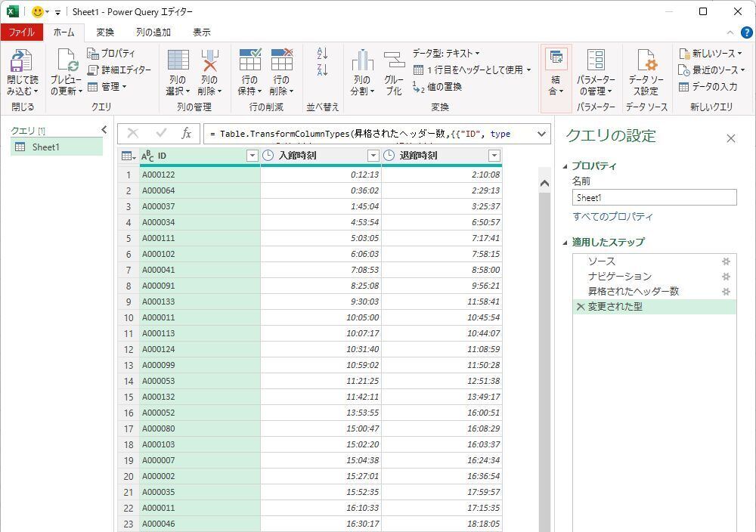Switch to Home (ホーム) tab
756x532 pixels.
coord(64,32)
